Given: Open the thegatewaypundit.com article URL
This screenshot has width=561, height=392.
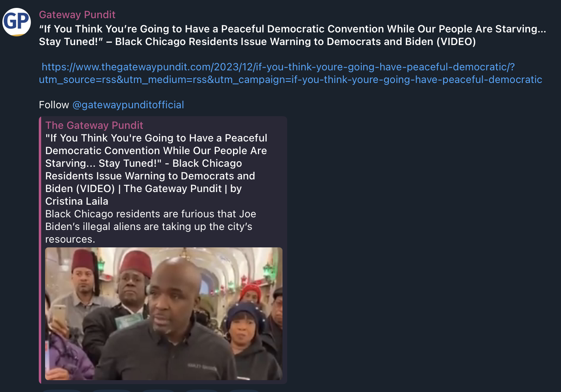Looking at the screenshot, I should click(x=290, y=73).
